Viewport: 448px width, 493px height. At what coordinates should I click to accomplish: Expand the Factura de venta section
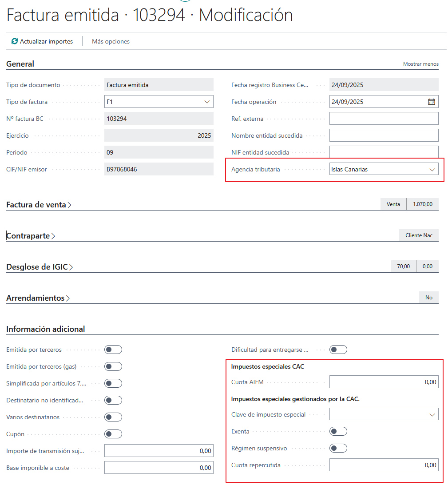39,205
